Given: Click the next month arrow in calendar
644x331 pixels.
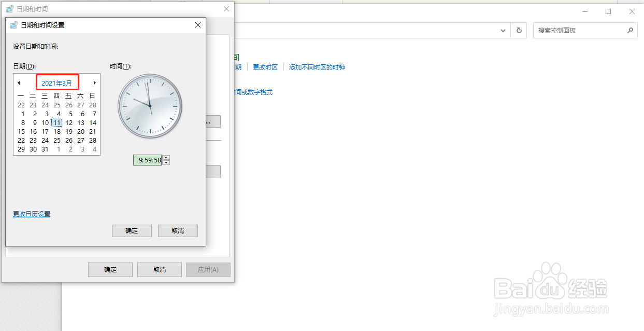Looking at the screenshot, I should [x=94, y=82].
